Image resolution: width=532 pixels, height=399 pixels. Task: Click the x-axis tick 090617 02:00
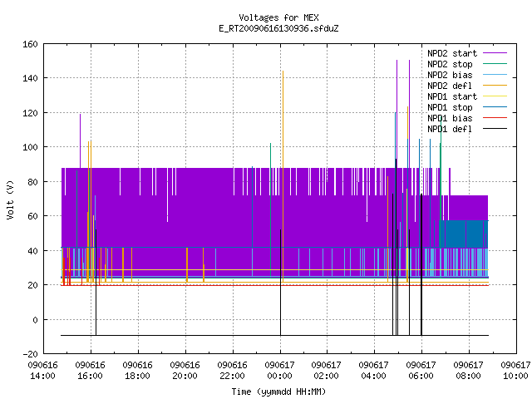(327, 371)
